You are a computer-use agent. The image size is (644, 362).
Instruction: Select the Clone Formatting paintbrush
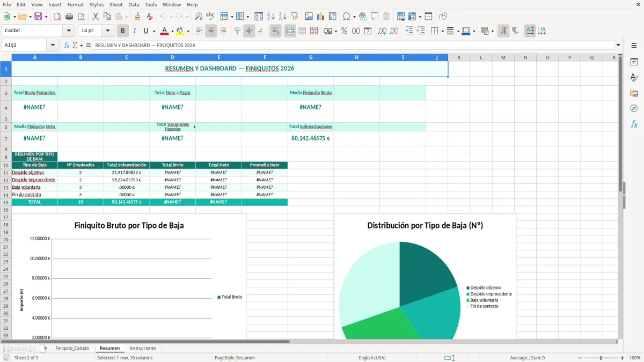(x=138, y=17)
